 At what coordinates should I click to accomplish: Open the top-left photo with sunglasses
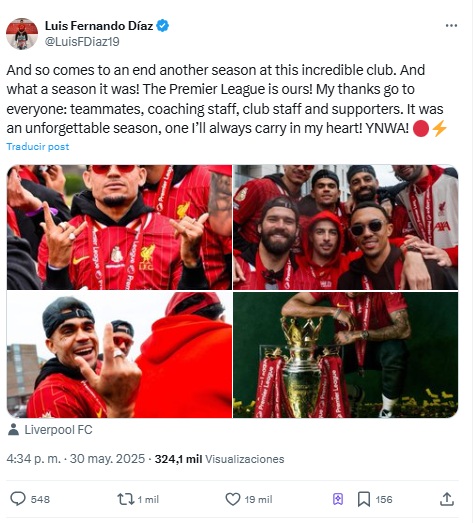tap(119, 227)
